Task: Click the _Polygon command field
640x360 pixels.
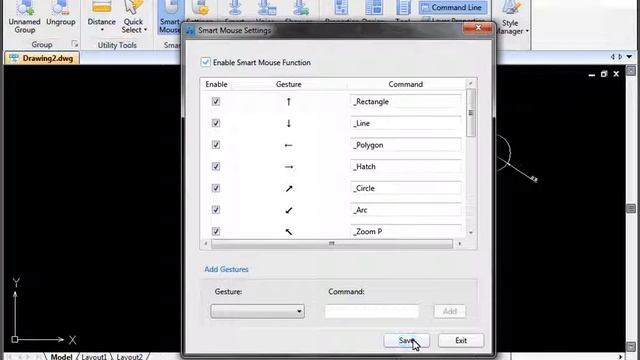Action: click(x=406, y=145)
